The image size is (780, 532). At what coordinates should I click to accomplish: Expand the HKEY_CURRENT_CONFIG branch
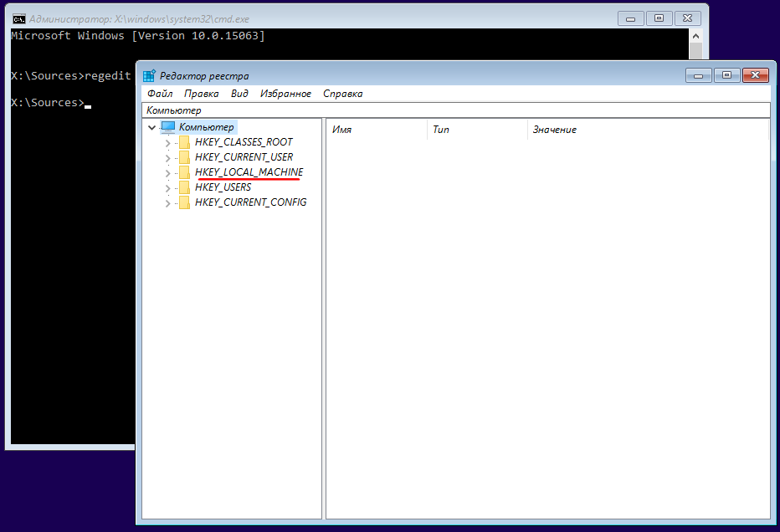click(167, 203)
